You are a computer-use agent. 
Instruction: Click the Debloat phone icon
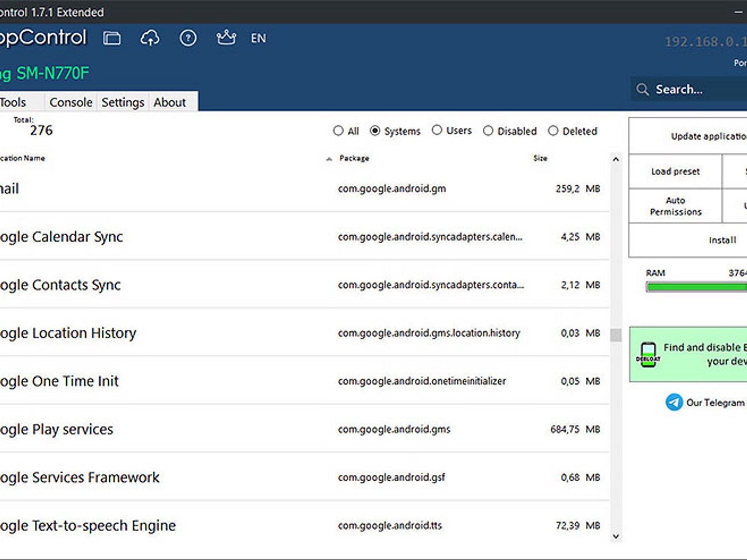point(648,355)
